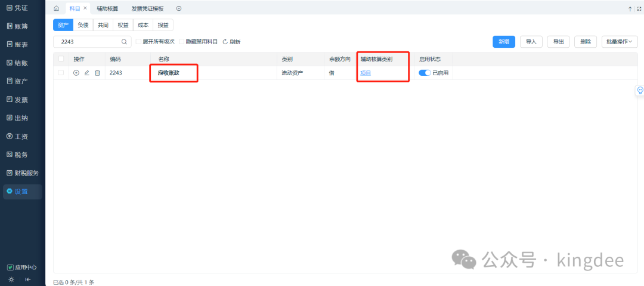The width and height of the screenshot is (644, 286).
Task: Select the 成本 category tab
Action: click(x=143, y=25)
